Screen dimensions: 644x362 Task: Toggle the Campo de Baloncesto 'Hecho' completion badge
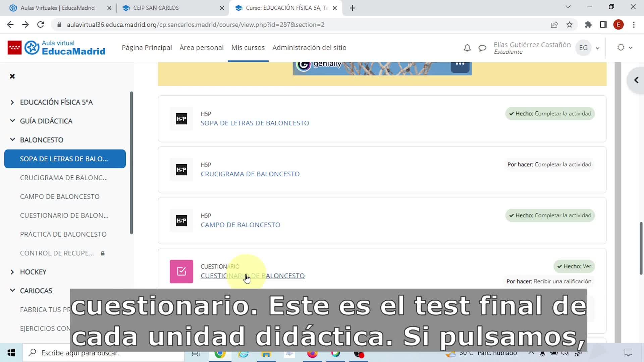tap(550, 216)
